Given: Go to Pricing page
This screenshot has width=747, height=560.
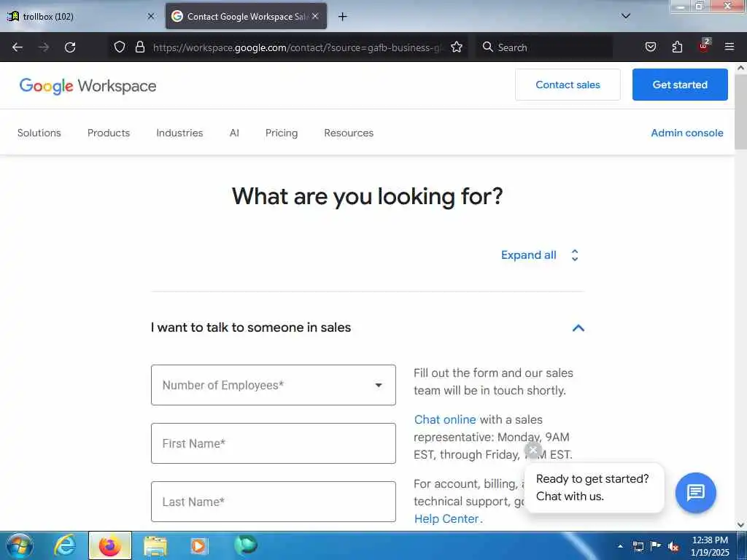Looking at the screenshot, I should tap(282, 133).
